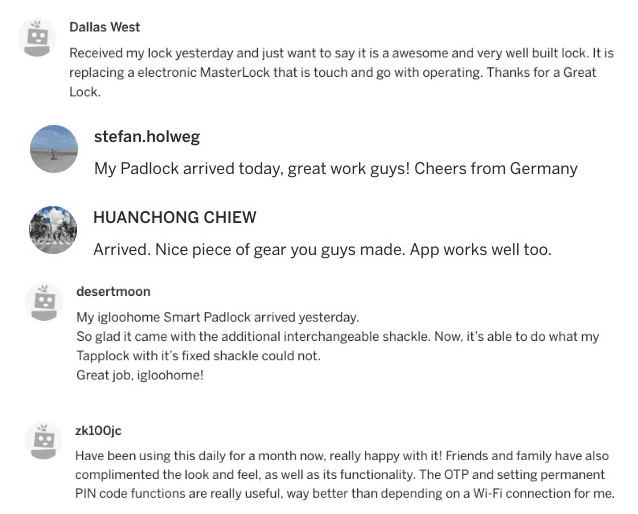This screenshot has width=638, height=514.
Task: Click the 'Great job, igloohome!' line
Action: click(x=140, y=375)
